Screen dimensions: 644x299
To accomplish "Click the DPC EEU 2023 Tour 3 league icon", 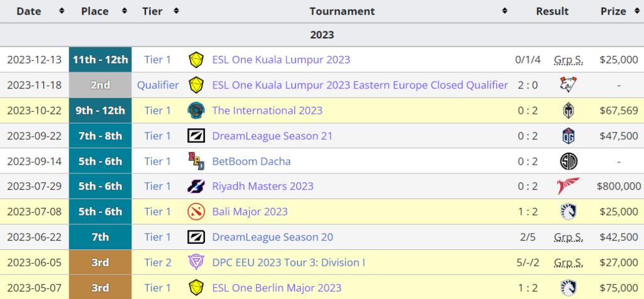I will click(x=196, y=262).
